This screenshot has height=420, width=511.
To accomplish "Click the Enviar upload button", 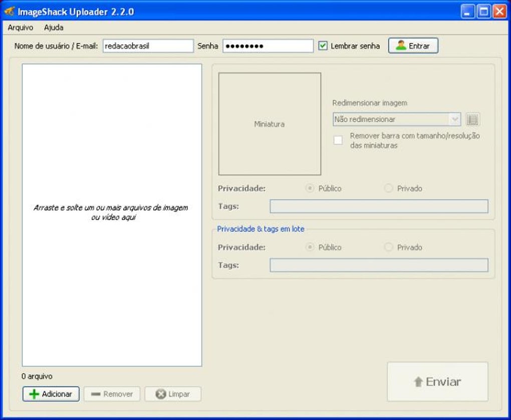I will (437, 381).
